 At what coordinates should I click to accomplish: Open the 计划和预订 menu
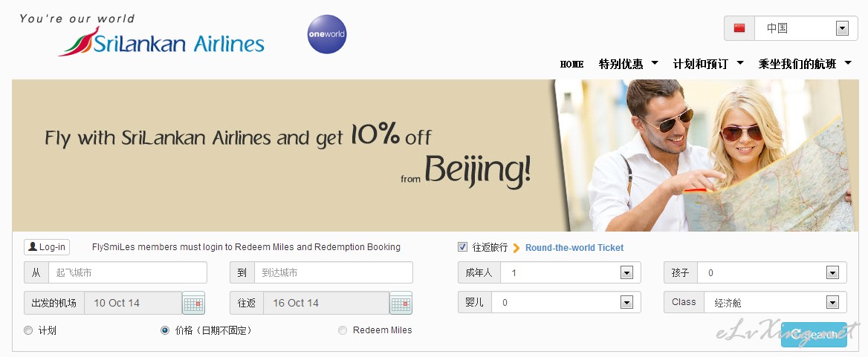708,64
